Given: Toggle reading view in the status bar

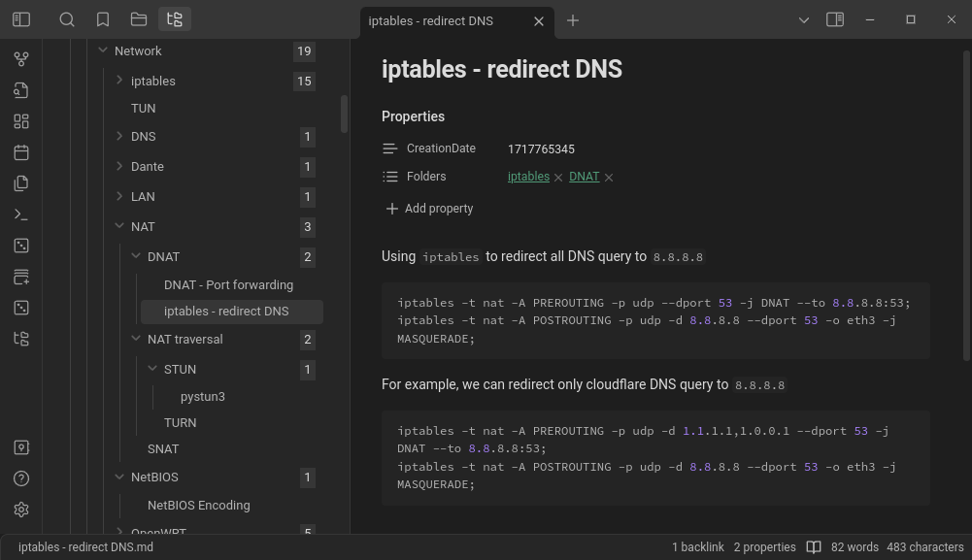Looking at the screenshot, I should click(814, 547).
